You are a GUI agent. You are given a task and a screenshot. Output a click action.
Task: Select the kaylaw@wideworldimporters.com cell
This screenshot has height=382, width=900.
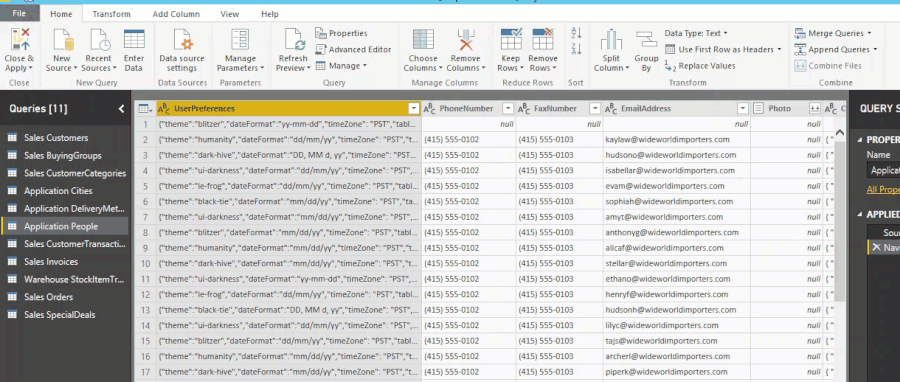[x=677, y=139]
